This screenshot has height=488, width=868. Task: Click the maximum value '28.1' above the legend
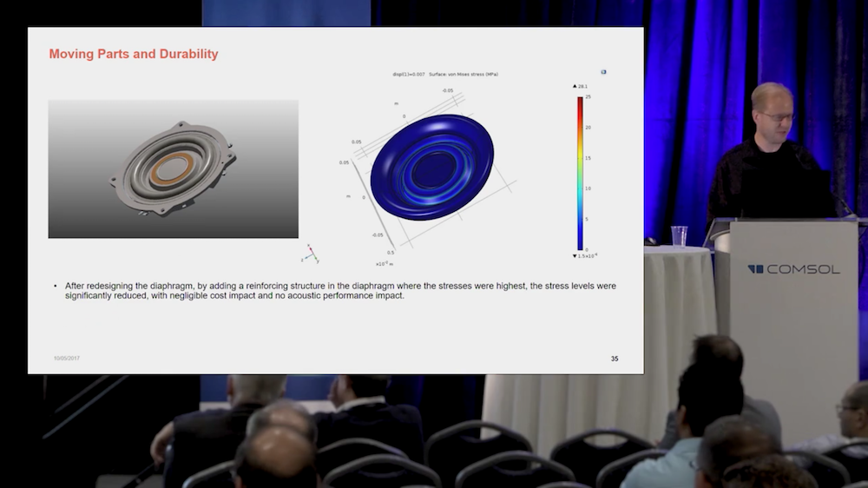point(582,87)
